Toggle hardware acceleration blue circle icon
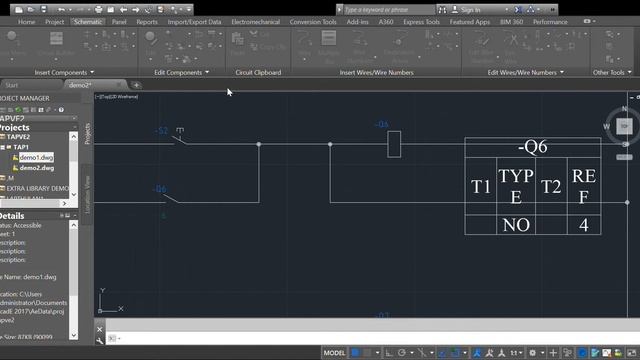Image resolution: width=640 pixels, height=360 pixels. pos(582,353)
